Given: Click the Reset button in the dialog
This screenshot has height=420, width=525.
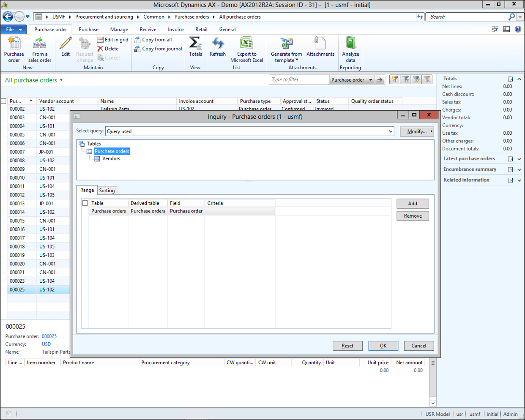Looking at the screenshot, I should pos(347,346).
